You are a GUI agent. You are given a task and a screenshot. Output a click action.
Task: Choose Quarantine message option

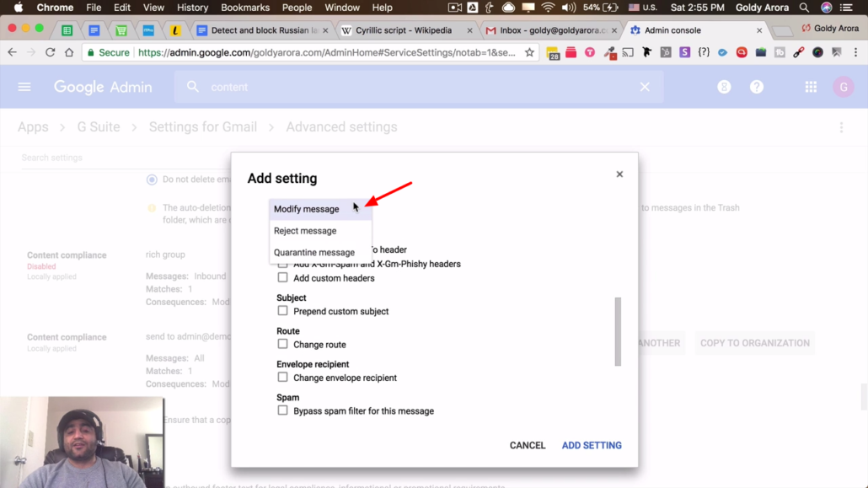pos(320,252)
